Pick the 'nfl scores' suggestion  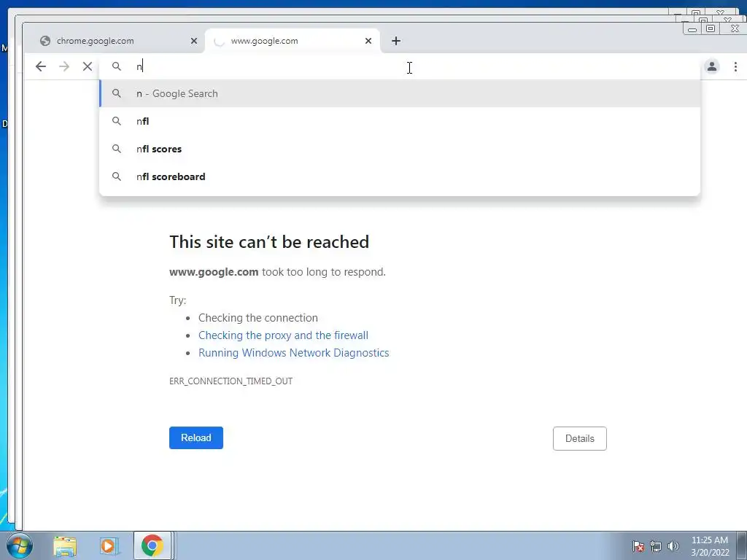coord(399,149)
